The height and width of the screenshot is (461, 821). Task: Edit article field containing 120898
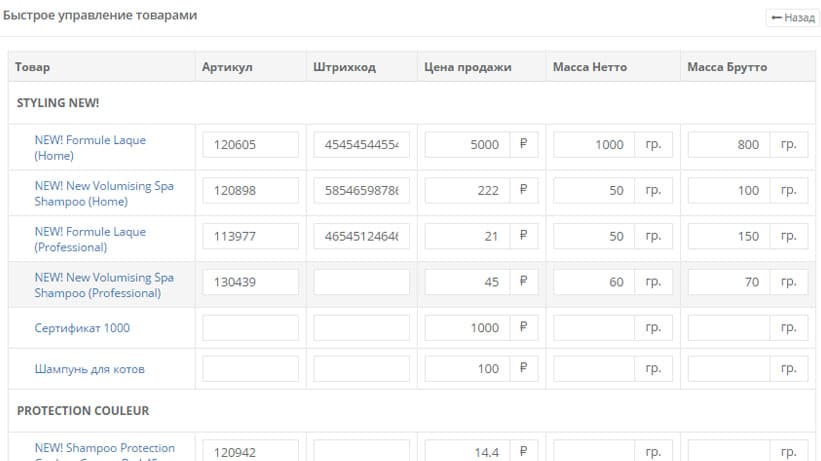[x=251, y=190]
